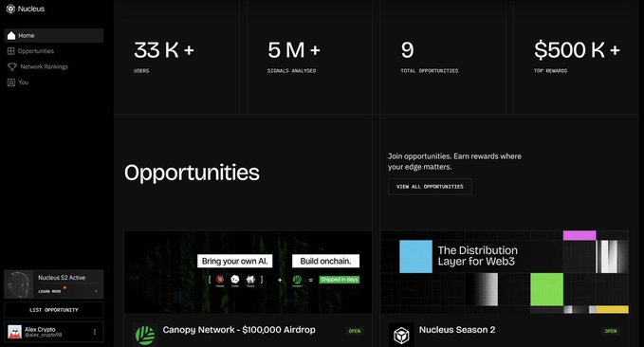This screenshot has height=347, width=644.
Task: Click Learn More on Nucleus S2 Active
Action: coord(49,291)
